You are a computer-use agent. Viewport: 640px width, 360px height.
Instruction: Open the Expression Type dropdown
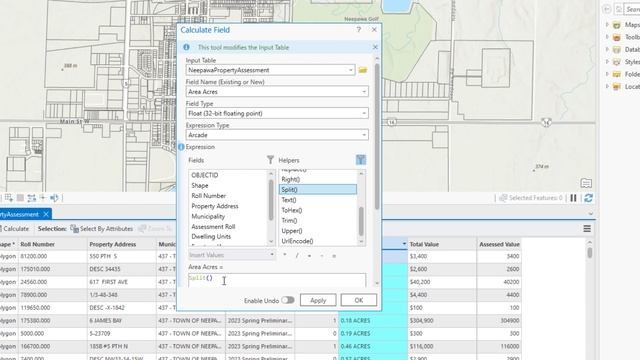(364, 135)
